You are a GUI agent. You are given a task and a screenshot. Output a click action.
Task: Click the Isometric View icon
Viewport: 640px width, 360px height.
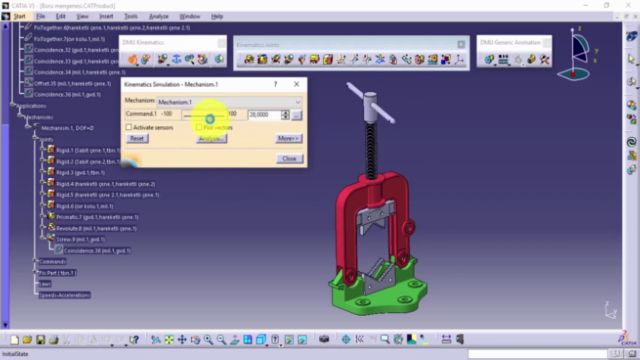(x=260, y=340)
